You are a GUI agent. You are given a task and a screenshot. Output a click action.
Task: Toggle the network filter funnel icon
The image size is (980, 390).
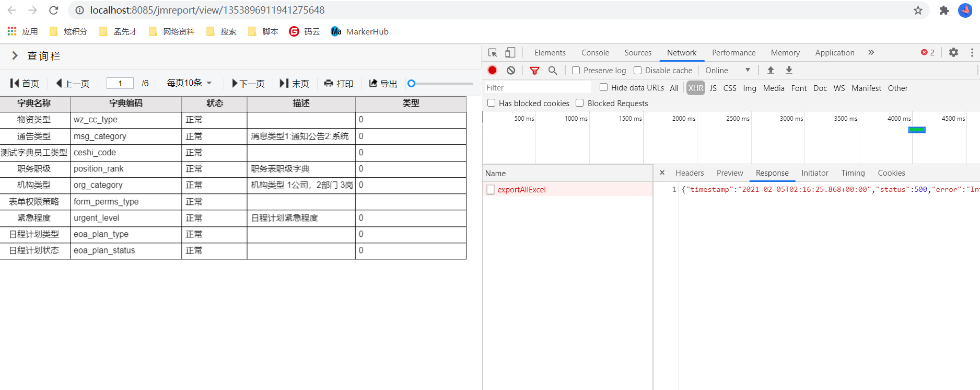pyautogui.click(x=534, y=70)
